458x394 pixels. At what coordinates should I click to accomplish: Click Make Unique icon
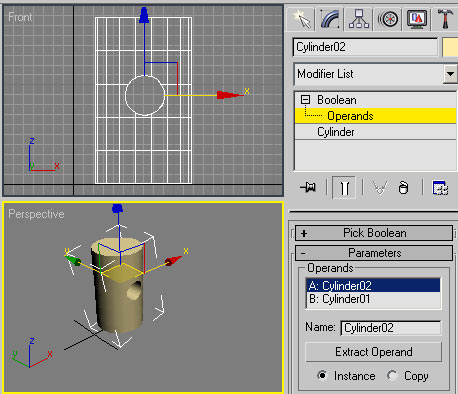(x=380, y=187)
